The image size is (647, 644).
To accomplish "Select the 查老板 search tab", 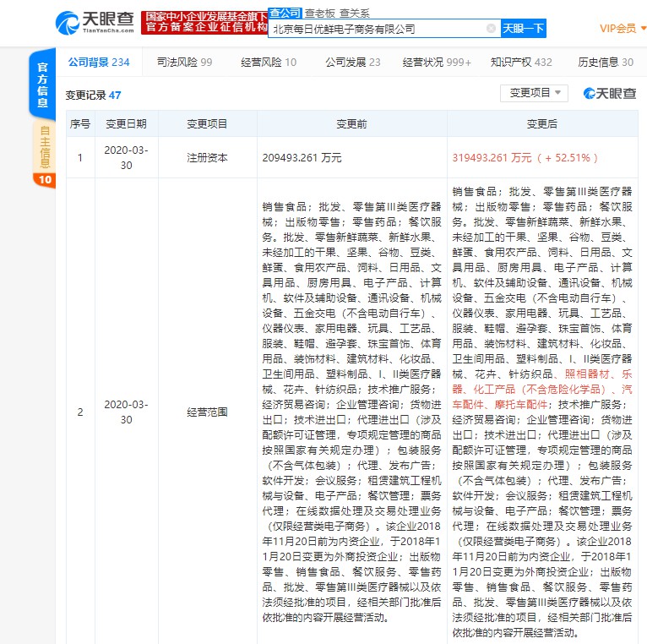I will pos(320,14).
